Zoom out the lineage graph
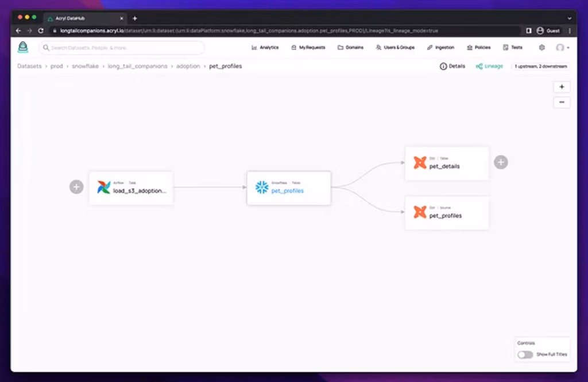Viewport: 588px width, 382px height. point(562,102)
